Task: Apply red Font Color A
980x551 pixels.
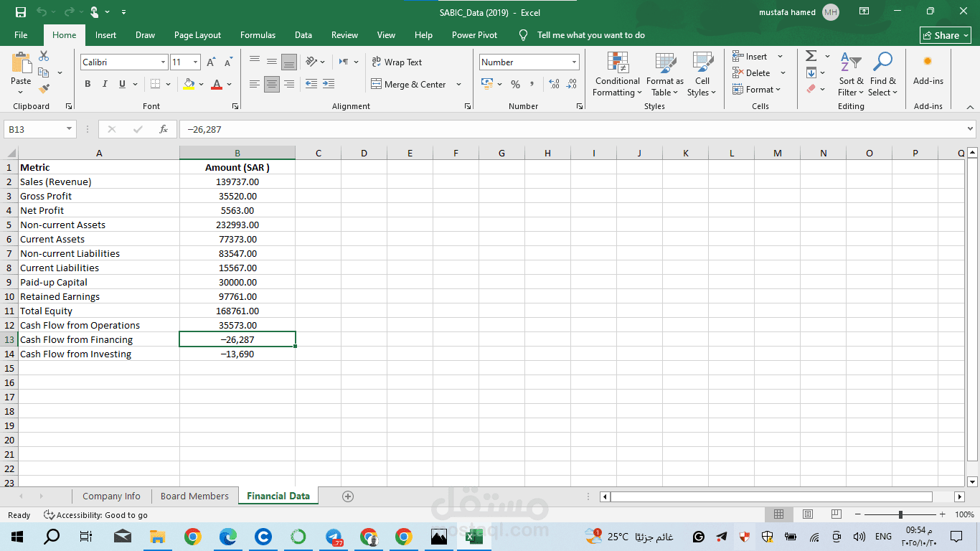Action: point(217,84)
